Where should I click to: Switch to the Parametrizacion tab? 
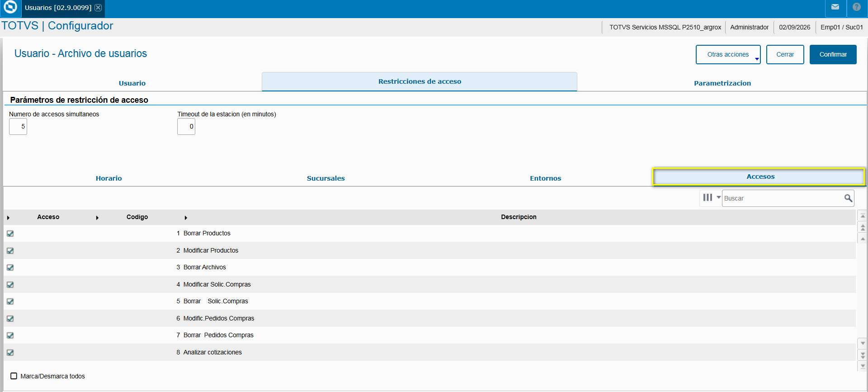(722, 83)
